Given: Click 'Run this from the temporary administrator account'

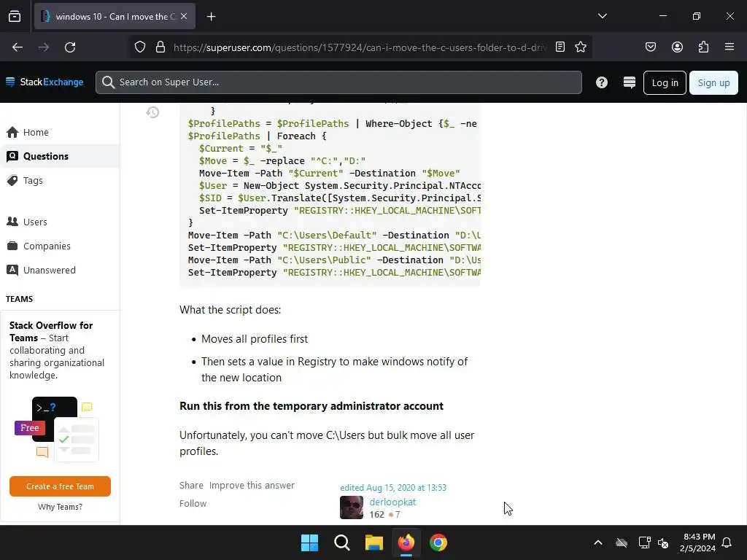Looking at the screenshot, I should (311, 405).
